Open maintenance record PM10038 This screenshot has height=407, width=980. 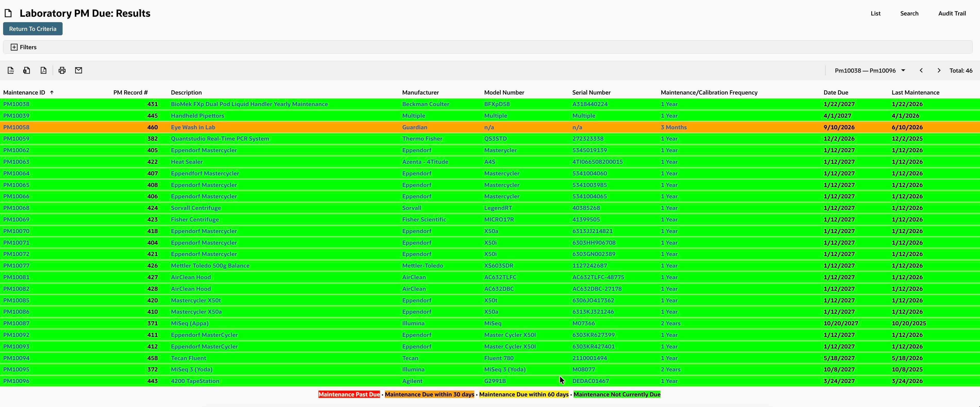16,104
